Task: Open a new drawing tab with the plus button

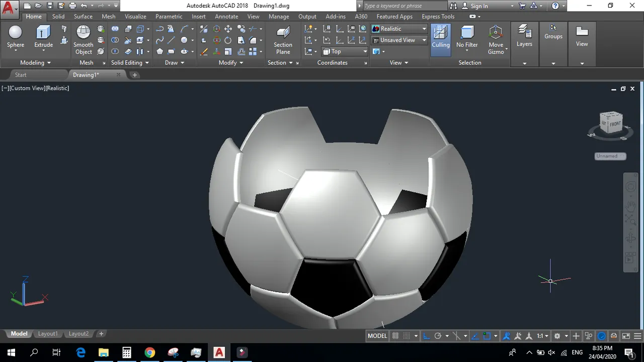Action: coord(134,75)
